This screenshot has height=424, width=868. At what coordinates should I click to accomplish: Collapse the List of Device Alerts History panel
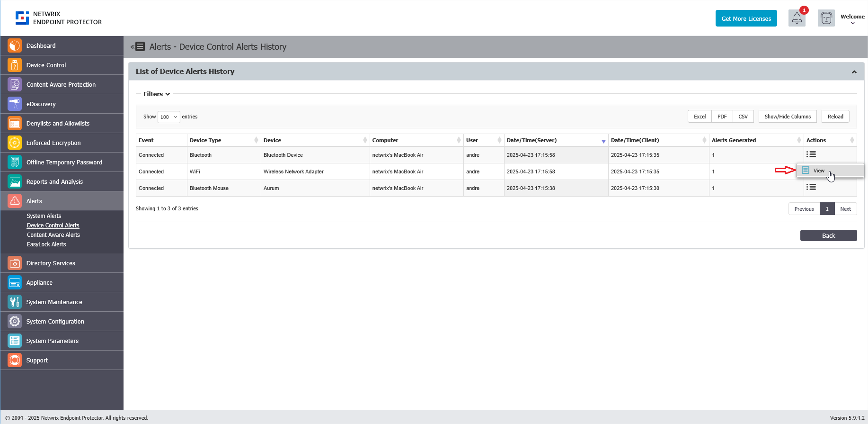[x=854, y=72]
